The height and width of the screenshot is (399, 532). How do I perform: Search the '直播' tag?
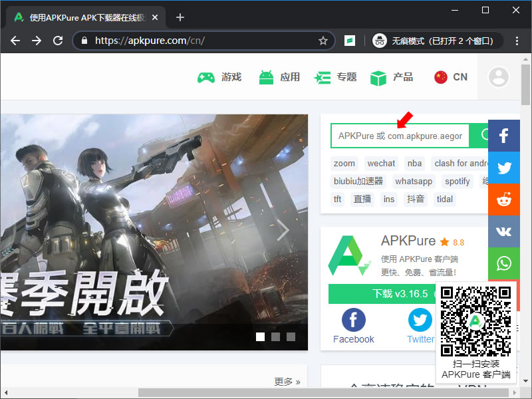[362, 199]
